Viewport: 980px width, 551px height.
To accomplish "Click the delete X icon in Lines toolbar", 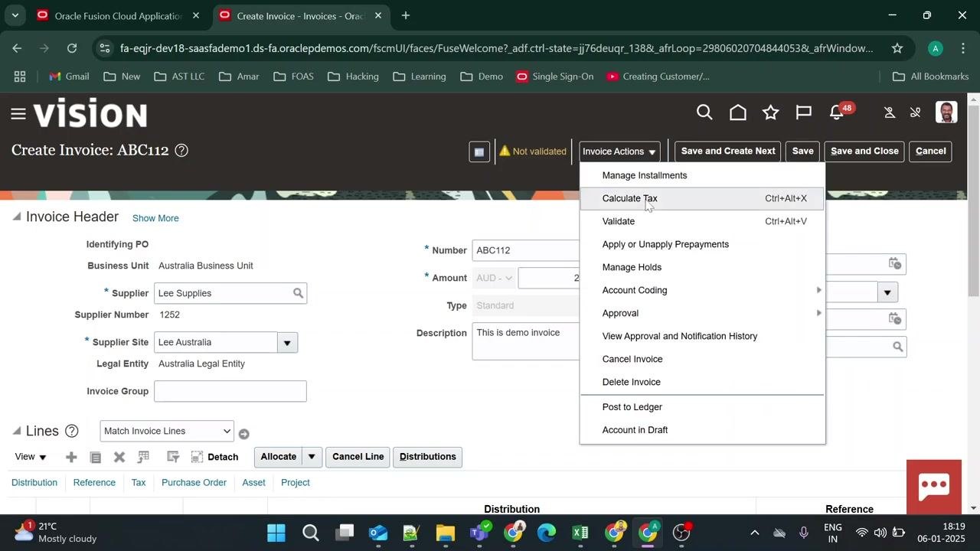I will [119, 457].
